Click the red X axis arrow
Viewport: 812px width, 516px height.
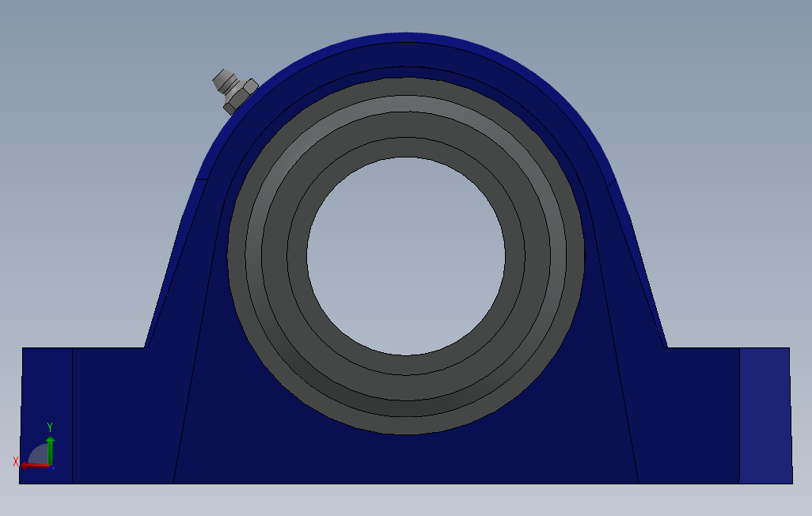[35, 466]
